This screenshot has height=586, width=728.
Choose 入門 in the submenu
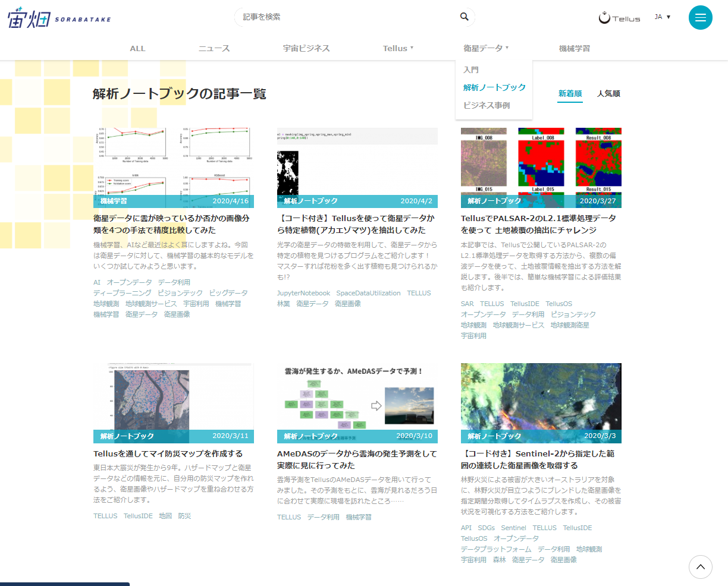(x=471, y=70)
